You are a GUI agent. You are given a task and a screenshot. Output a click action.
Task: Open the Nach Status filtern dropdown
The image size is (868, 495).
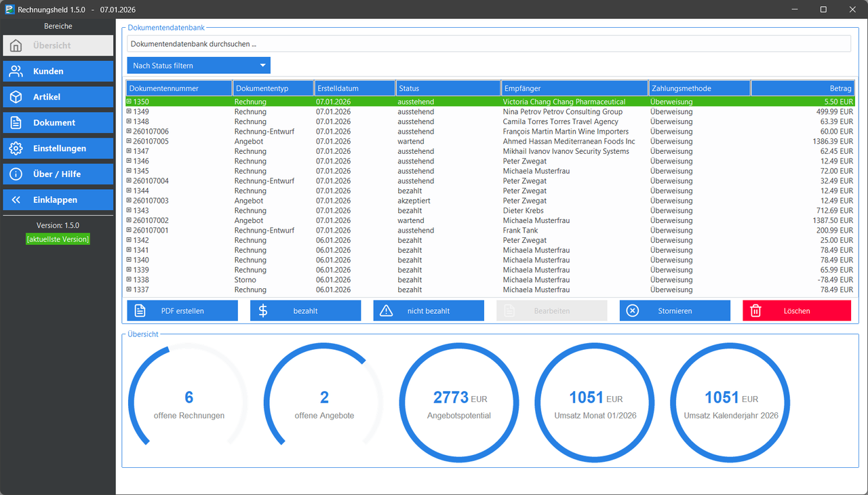click(x=199, y=66)
